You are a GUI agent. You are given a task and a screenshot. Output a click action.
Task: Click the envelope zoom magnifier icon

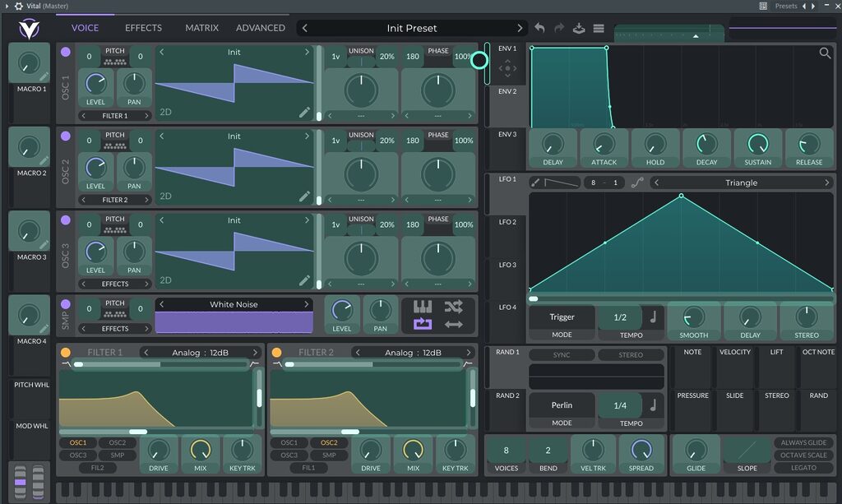(x=825, y=53)
